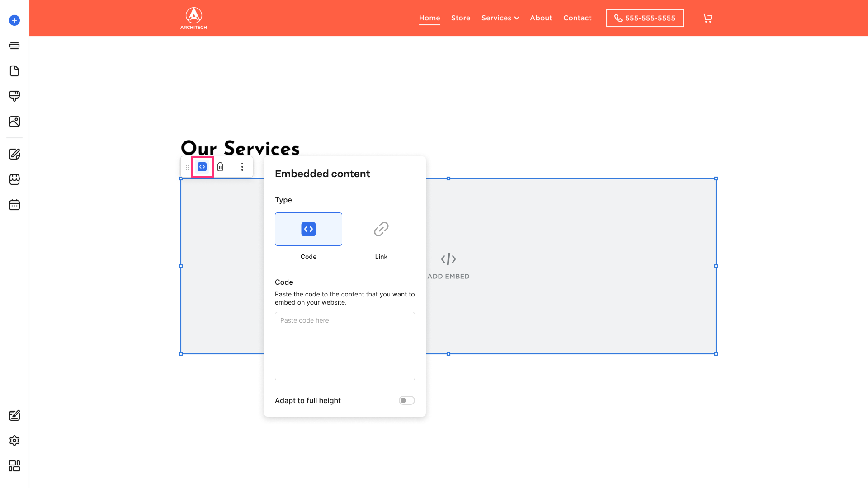Click the Contact navigation link
The width and height of the screenshot is (868, 488).
pyautogui.click(x=577, y=18)
